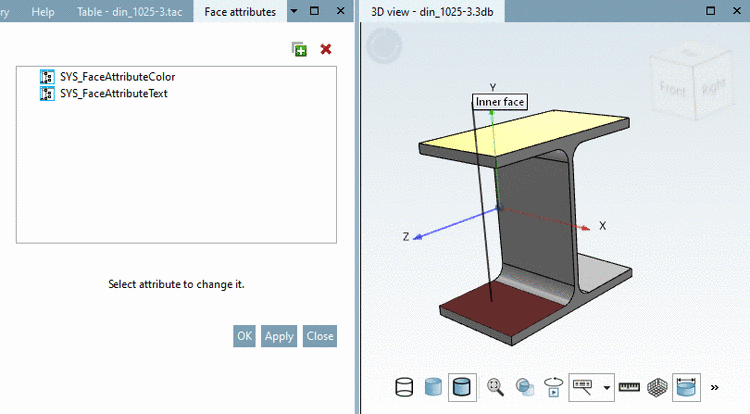The height and width of the screenshot is (414, 750).
Task: Select SYS_FaceAttributeText in list
Action: click(x=114, y=94)
